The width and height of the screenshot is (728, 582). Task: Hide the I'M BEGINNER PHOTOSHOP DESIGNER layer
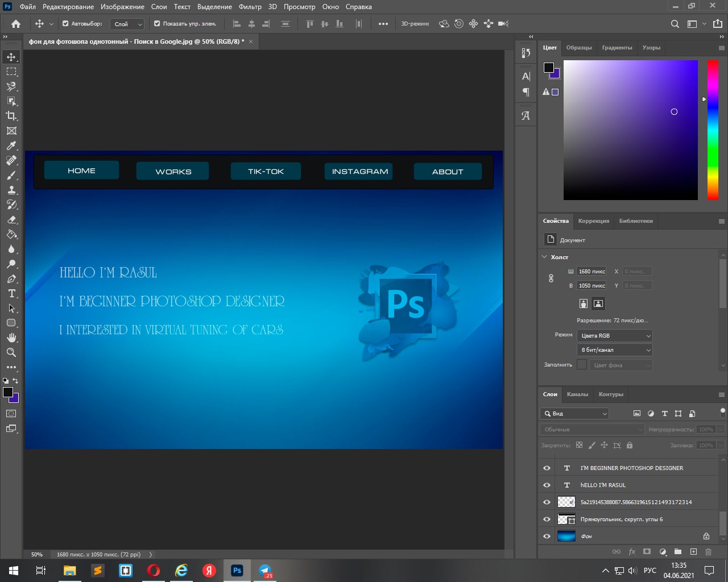(547, 468)
